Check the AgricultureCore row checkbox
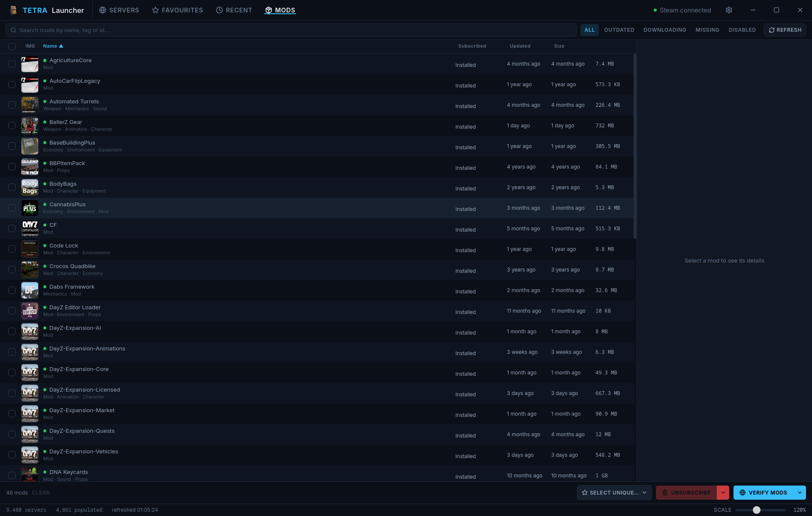This screenshot has width=812, height=516. tap(12, 64)
